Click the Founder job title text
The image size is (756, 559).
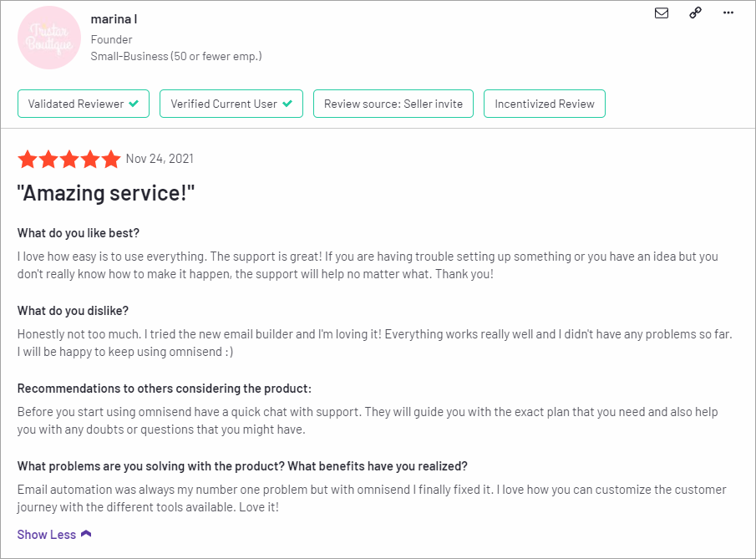pos(111,39)
